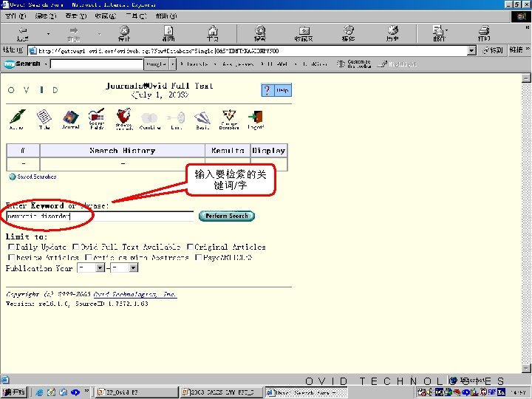Click the mySearch logo in the toolbar
Screen dimensions: 532x399
click(22, 64)
